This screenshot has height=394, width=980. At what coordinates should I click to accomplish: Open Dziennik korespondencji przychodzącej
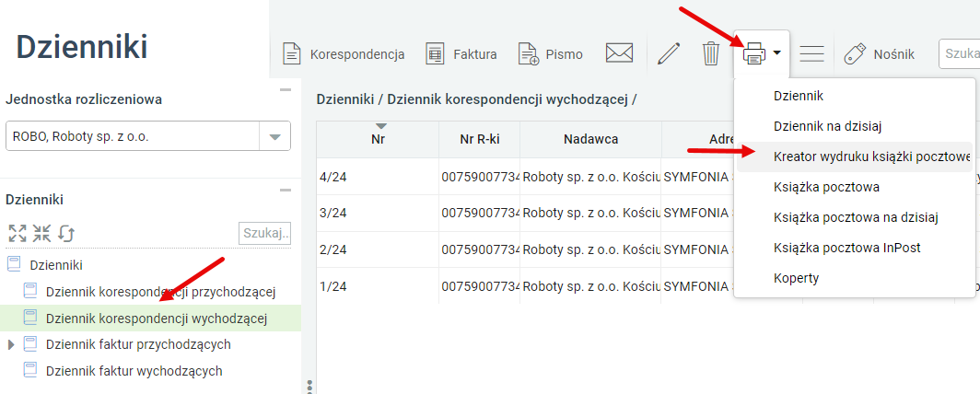(x=160, y=292)
